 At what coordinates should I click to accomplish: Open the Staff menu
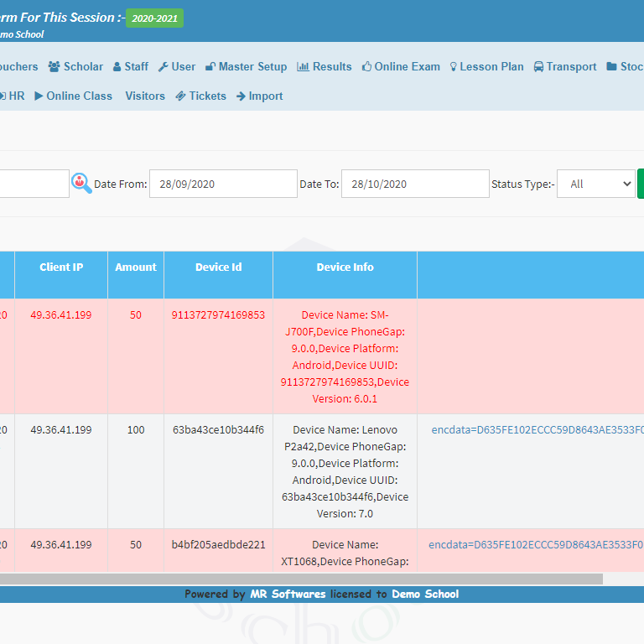coord(131,67)
